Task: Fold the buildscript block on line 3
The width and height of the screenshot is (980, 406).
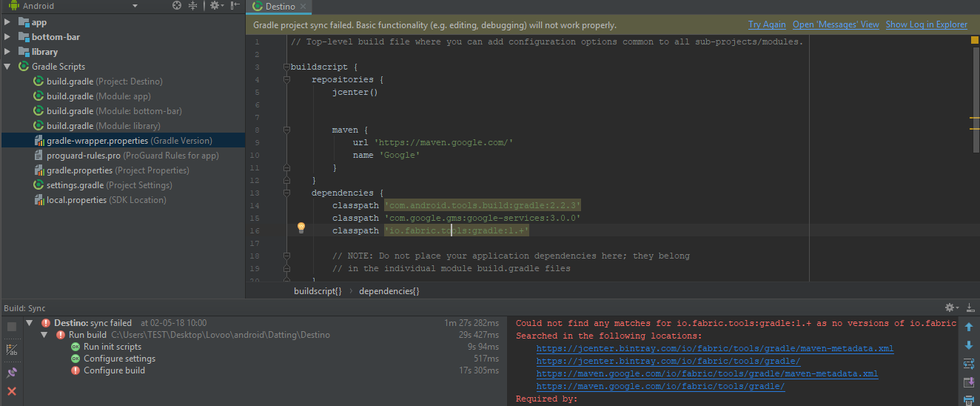Action: click(286, 67)
